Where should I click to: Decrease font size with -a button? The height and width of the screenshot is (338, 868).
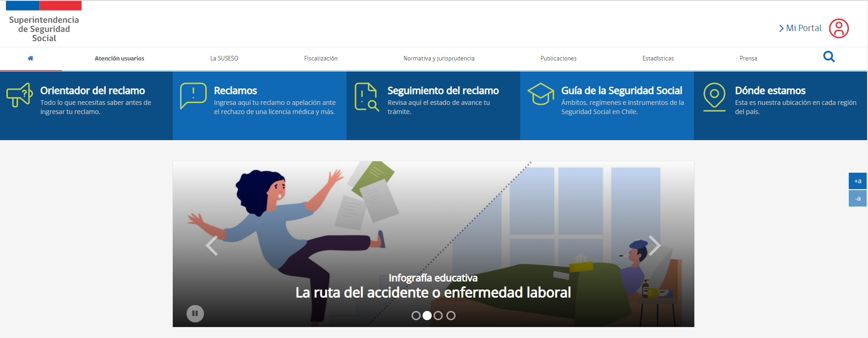point(857,199)
